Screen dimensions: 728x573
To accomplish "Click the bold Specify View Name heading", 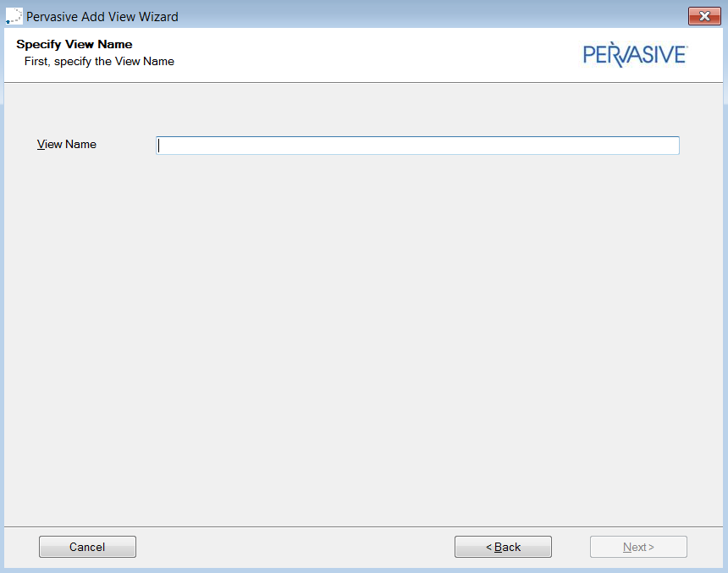I will coord(74,44).
